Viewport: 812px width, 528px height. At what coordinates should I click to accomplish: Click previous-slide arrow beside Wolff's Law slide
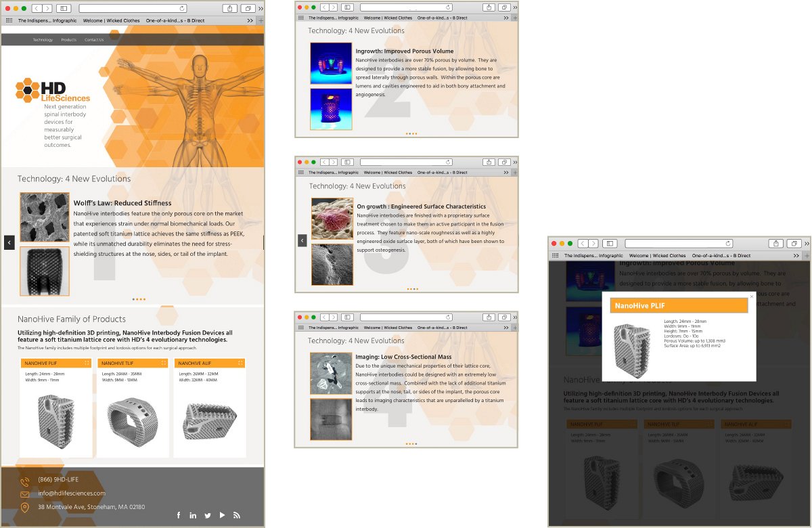point(9,242)
